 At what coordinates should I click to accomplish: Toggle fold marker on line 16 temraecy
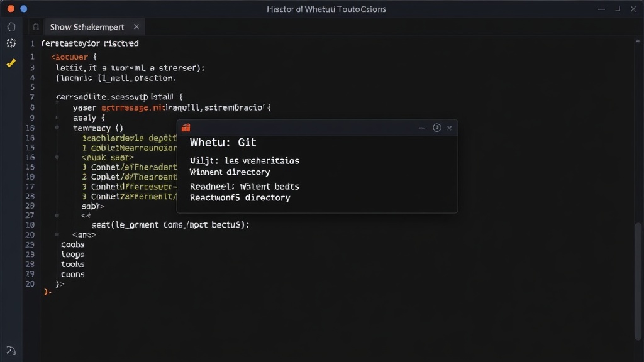[x=57, y=128]
